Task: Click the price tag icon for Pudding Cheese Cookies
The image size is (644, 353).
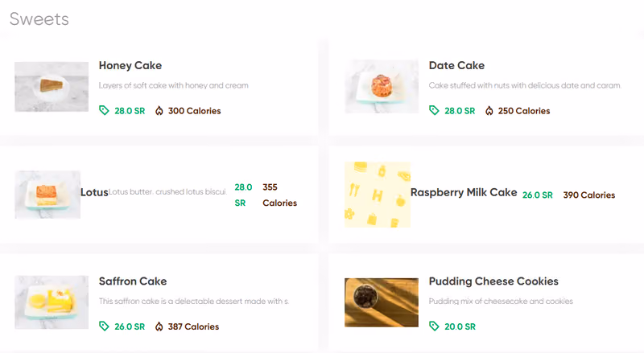Action: [x=434, y=326]
